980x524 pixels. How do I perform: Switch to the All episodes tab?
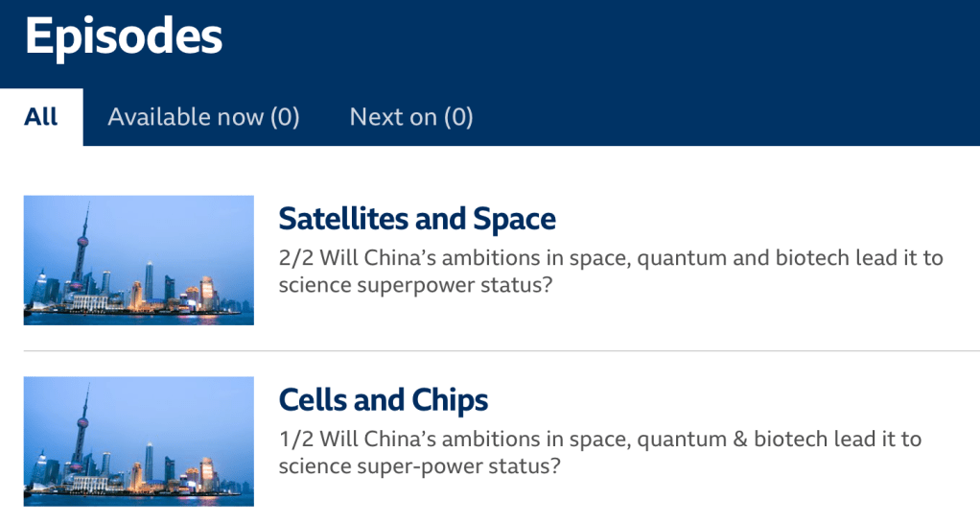[x=41, y=117]
